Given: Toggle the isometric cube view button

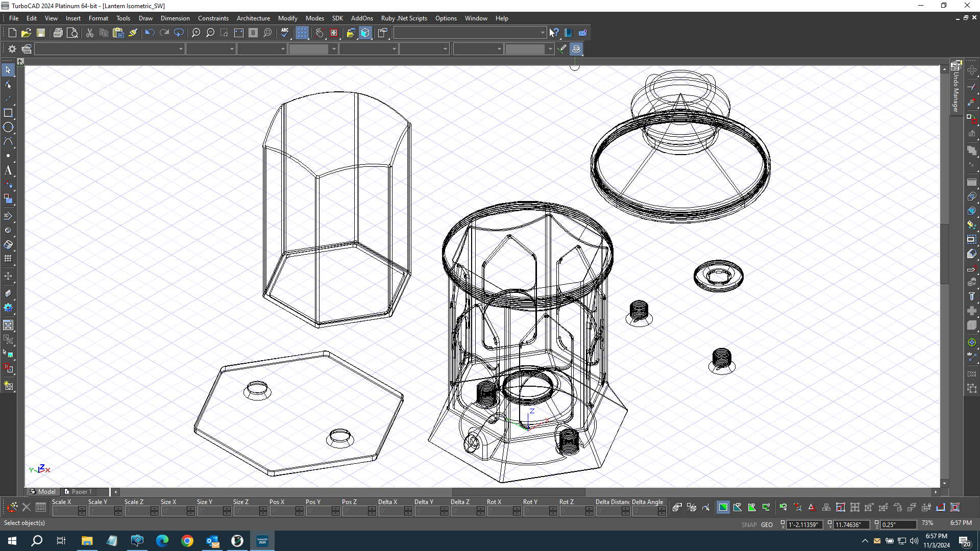Looking at the screenshot, I should [x=365, y=33].
